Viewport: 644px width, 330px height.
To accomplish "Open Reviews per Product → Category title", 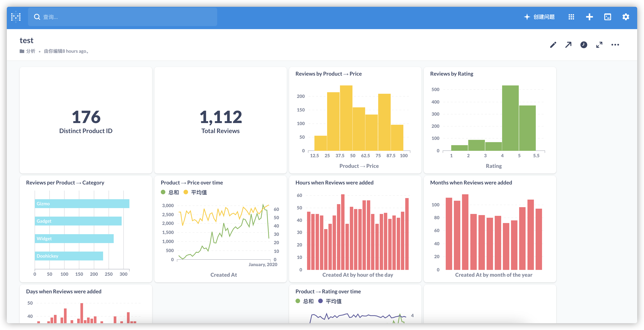I will click(65, 183).
